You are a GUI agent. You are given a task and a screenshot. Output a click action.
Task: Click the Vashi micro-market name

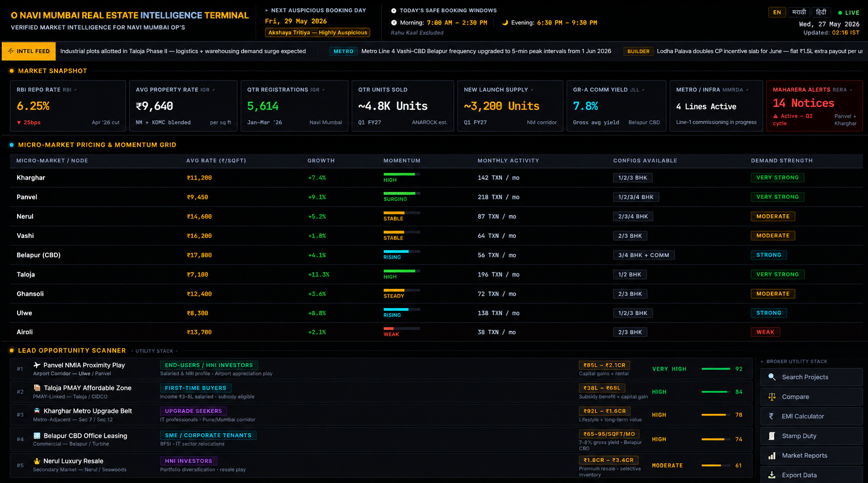[25, 236]
